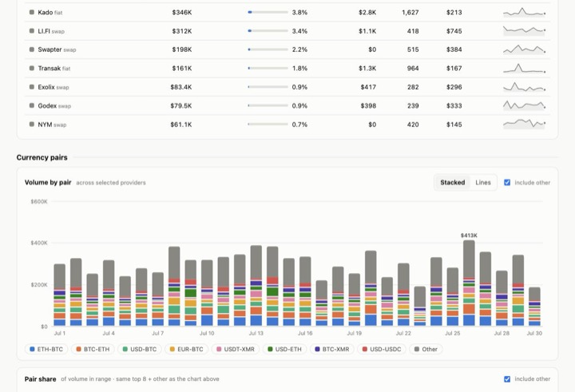Click the $2.8K fee value
Screen dimensions: 575x392
point(367,12)
